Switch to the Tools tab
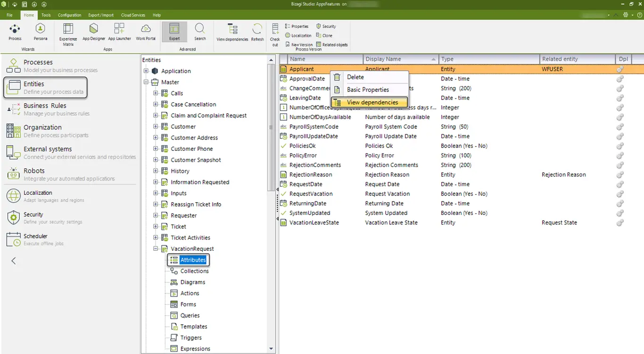 (x=46, y=15)
